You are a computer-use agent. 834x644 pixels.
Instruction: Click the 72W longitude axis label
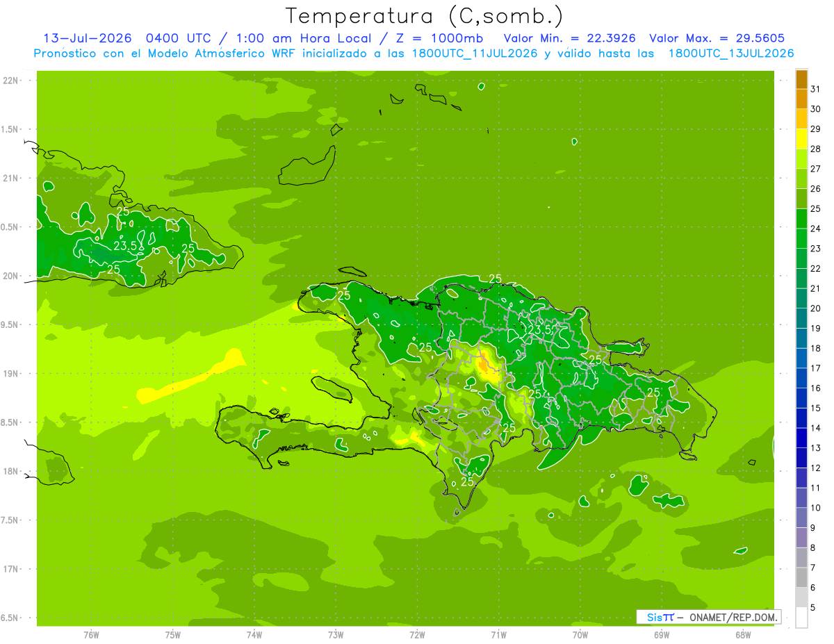[417, 635]
